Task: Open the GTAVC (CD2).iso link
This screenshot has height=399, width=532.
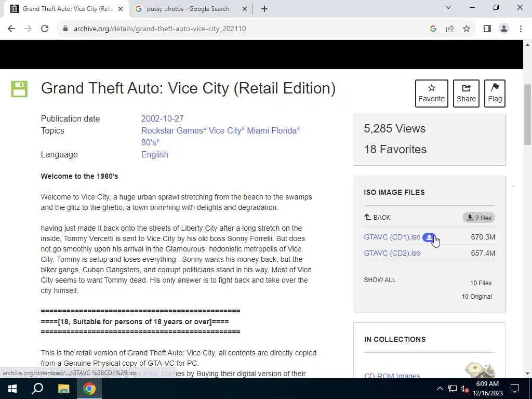Action: coord(392,253)
